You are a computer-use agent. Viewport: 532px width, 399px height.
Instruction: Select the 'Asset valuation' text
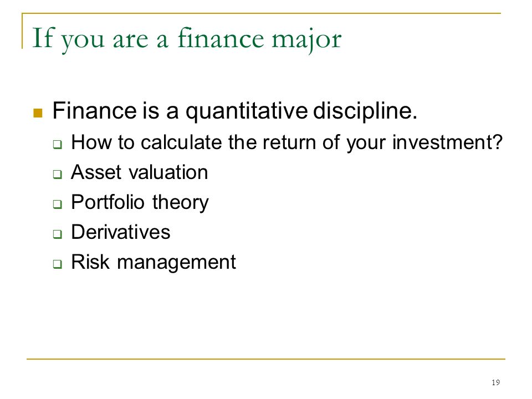[x=140, y=172]
